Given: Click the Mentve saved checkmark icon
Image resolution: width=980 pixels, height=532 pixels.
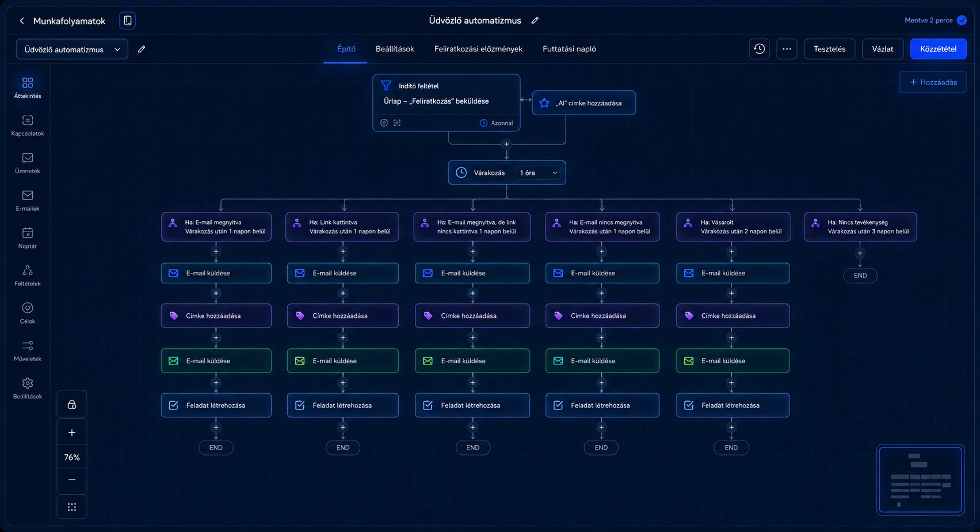Looking at the screenshot, I should [962, 20].
